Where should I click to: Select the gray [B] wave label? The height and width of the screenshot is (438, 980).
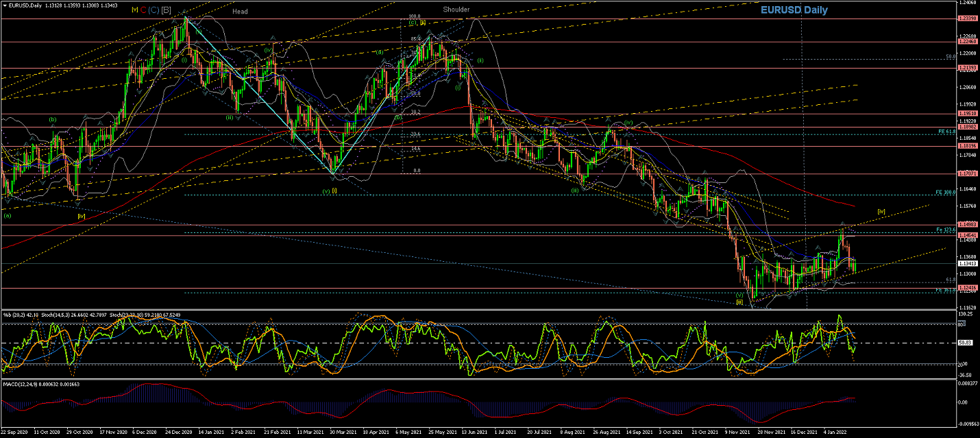pos(167,10)
